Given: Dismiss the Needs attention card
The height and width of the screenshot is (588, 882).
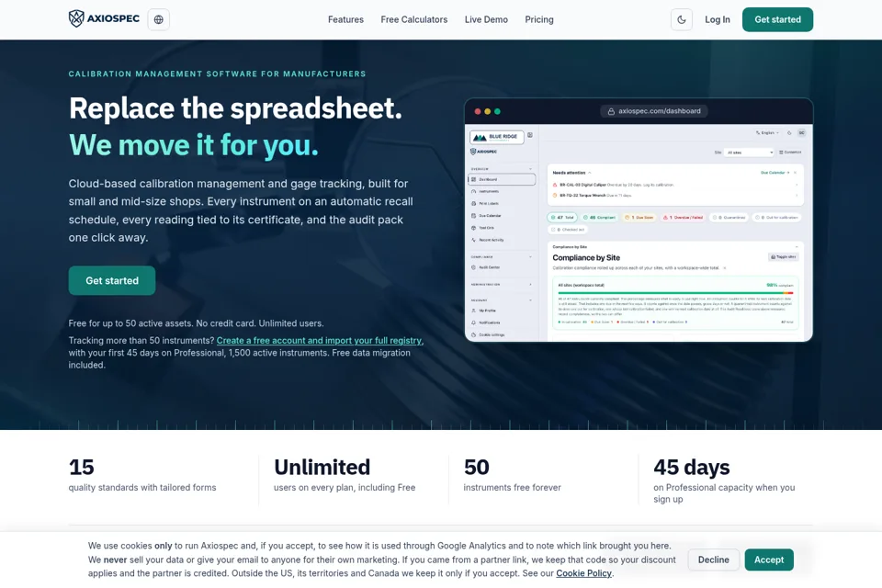Looking at the screenshot, I should click(x=796, y=173).
